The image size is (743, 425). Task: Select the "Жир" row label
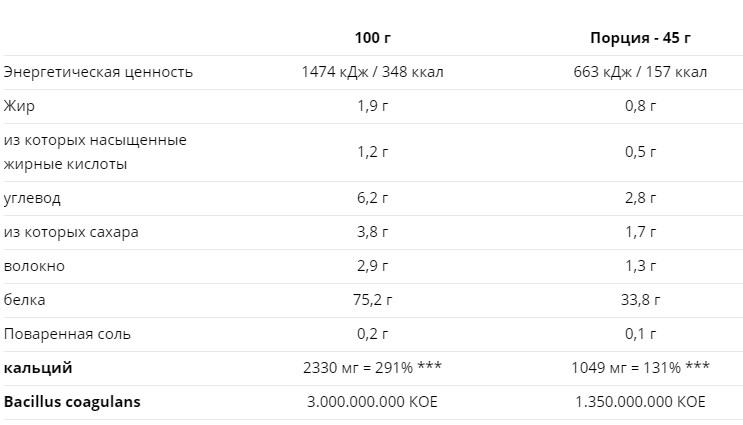[20, 106]
